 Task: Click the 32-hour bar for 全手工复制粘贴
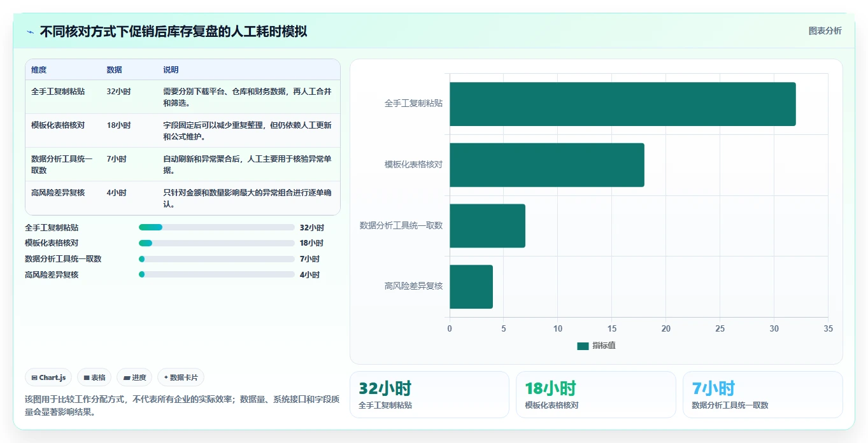[x=623, y=104]
